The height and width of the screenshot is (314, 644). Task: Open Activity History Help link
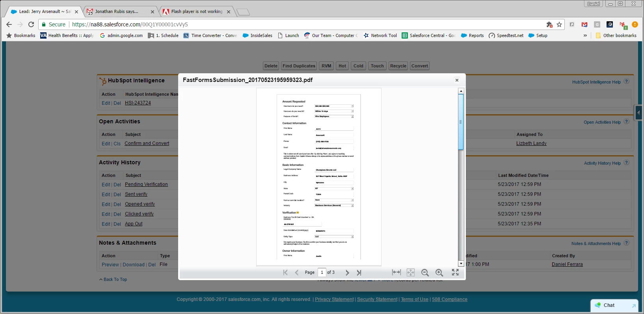click(x=602, y=163)
